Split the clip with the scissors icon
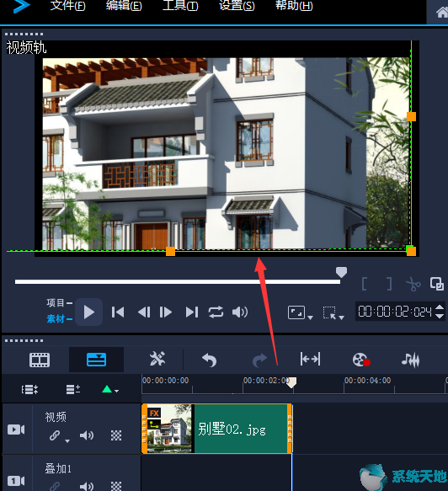The height and width of the screenshot is (491, 448). [413, 284]
